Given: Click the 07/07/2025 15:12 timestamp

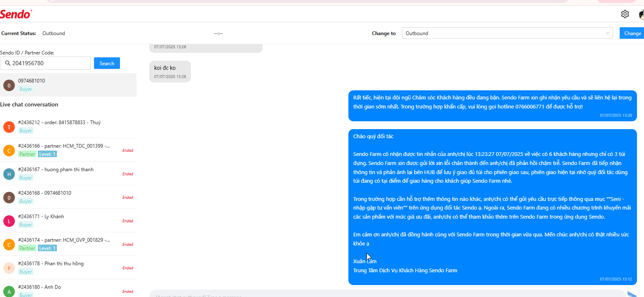Looking at the screenshot, I should [x=616, y=279].
